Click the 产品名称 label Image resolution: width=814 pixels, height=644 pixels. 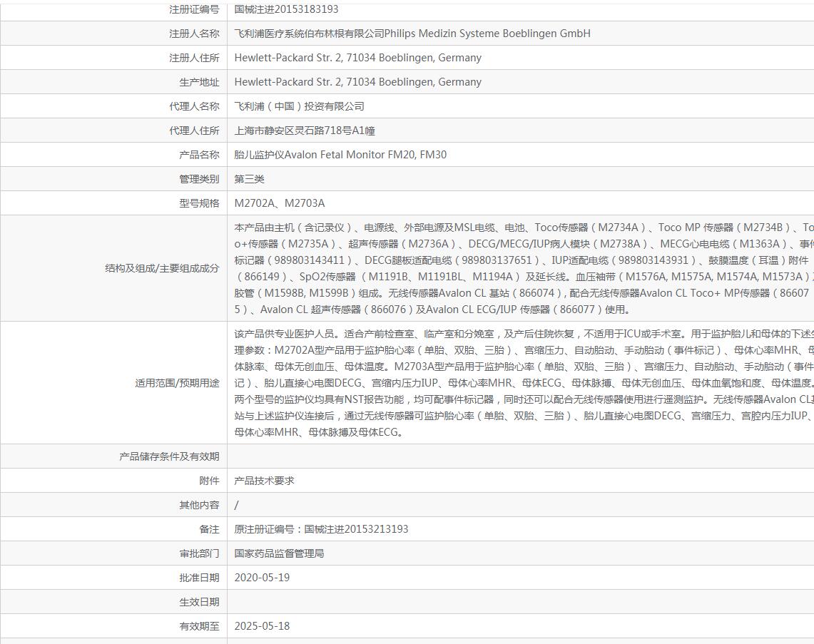click(x=199, y=155)
